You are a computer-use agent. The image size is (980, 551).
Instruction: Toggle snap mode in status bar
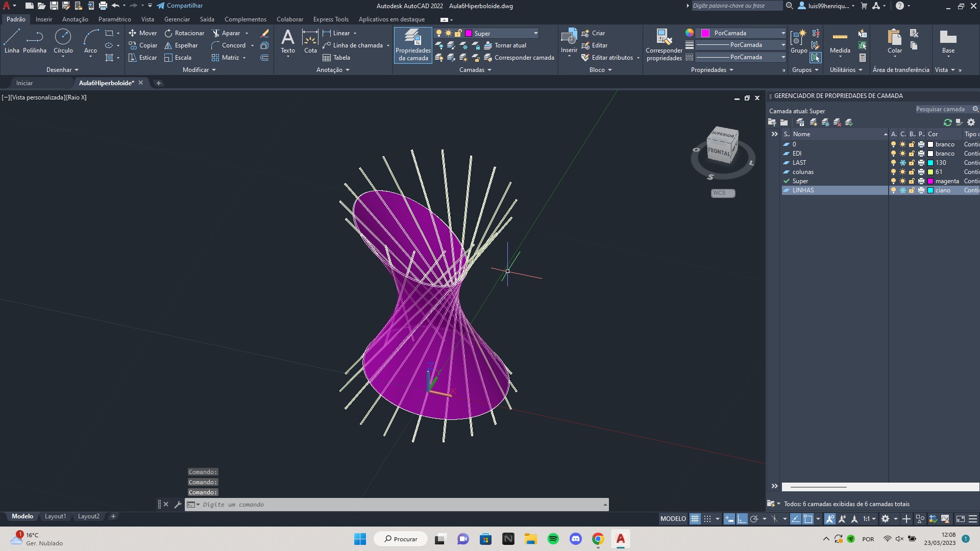tap(707, 519)
